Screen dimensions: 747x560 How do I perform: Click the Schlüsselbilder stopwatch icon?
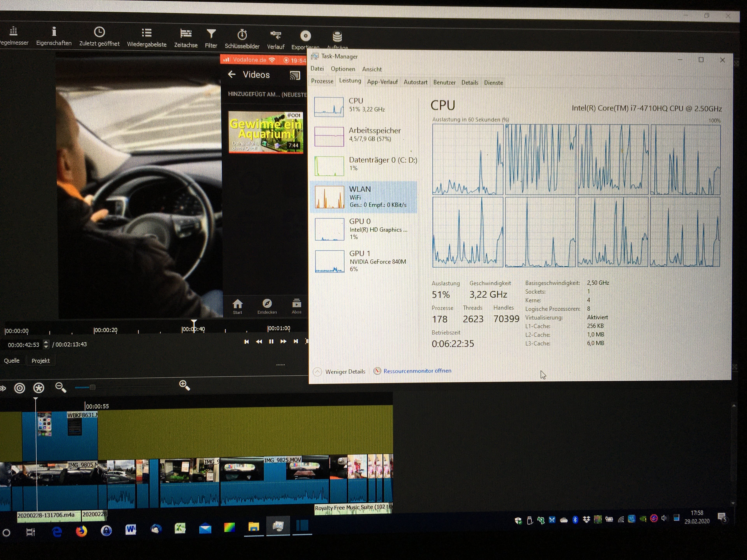tap(242, 35)
